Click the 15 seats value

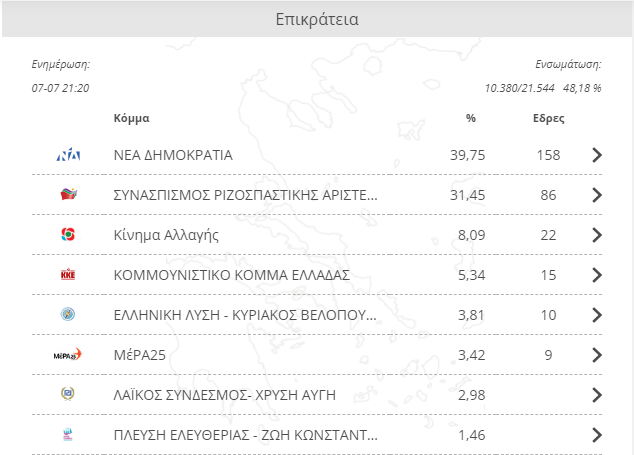(x=548, y=275)
